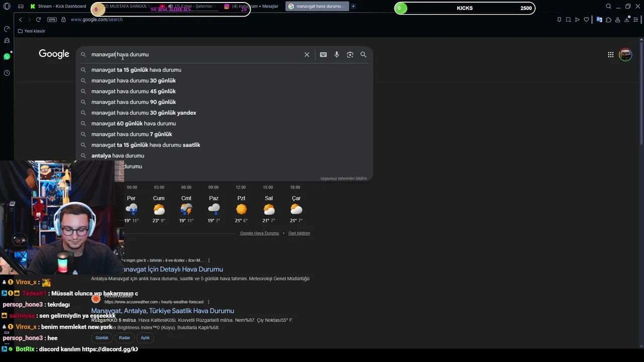
Task: Switch to Stream - Kick Dashboard tab
Action: [58, 6]
